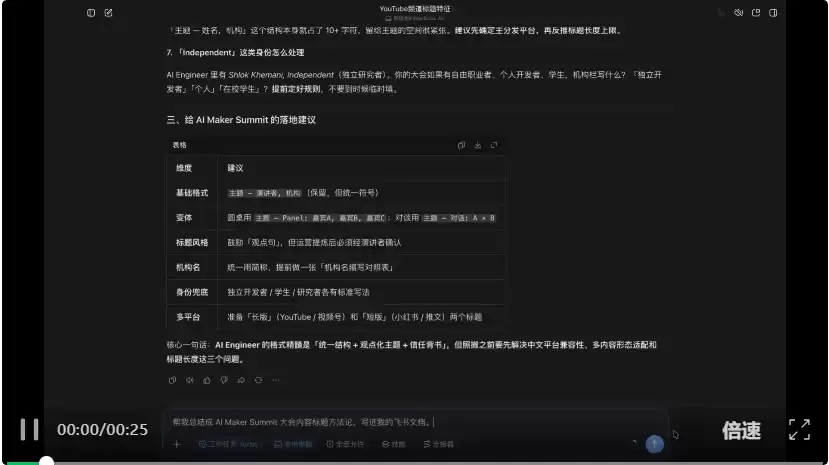
Task: Select the 身份兜底 table row label
Action: [192, 292]
